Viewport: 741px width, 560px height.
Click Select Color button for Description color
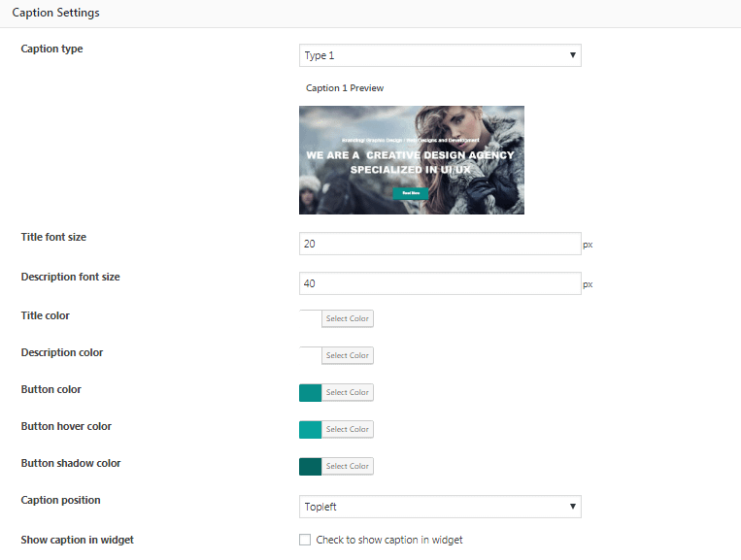(x=348, y=355)
